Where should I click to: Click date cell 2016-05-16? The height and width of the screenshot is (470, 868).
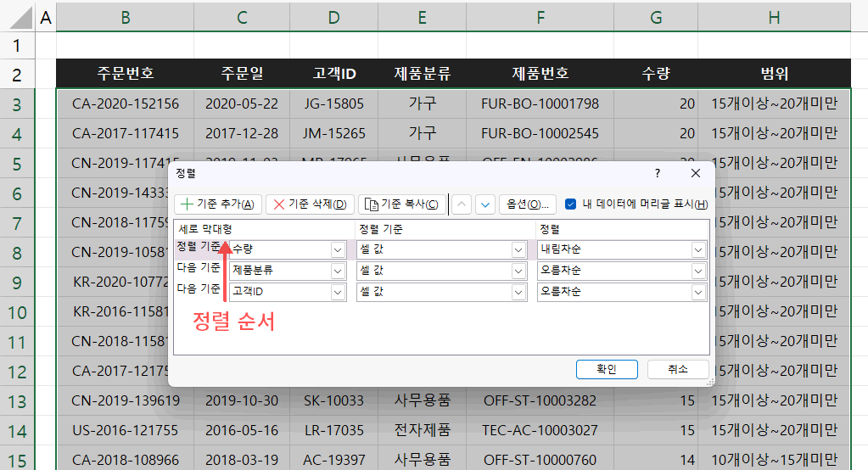[x=242, y=430]
